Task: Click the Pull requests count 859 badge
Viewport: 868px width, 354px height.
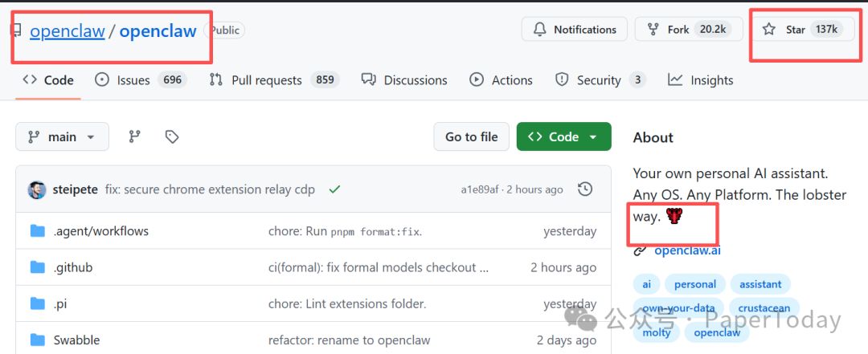Action: pyautogui.click(x=325, y=80)
